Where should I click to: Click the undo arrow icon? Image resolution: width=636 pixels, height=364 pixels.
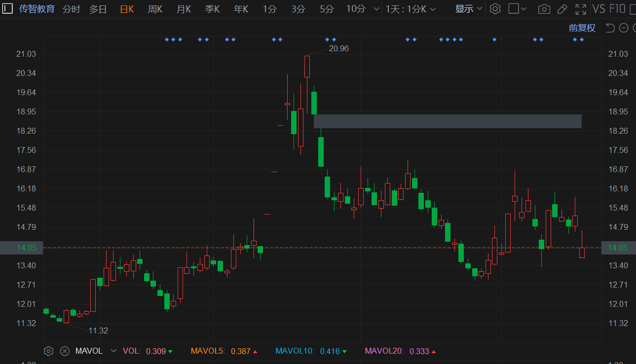pyautogui.click(x=610, y=28)
